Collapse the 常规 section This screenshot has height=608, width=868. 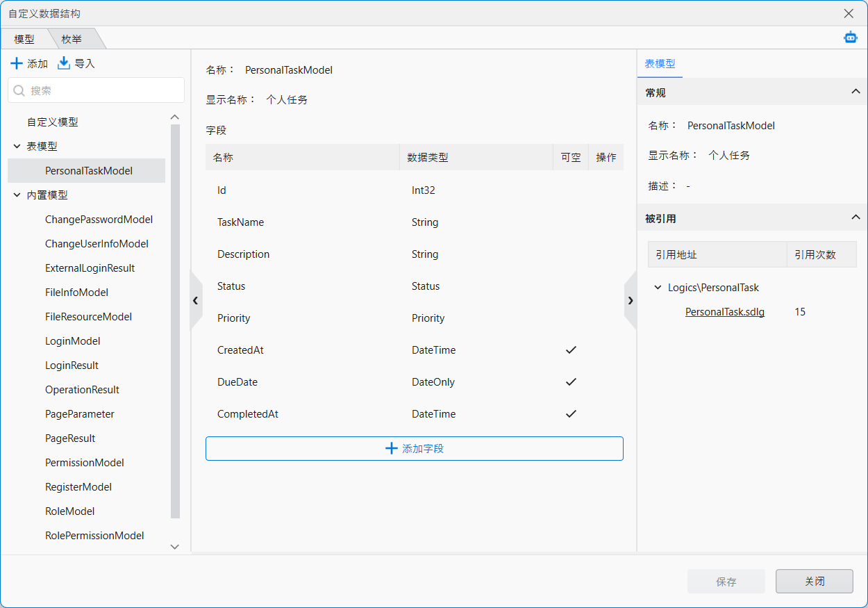856,92
